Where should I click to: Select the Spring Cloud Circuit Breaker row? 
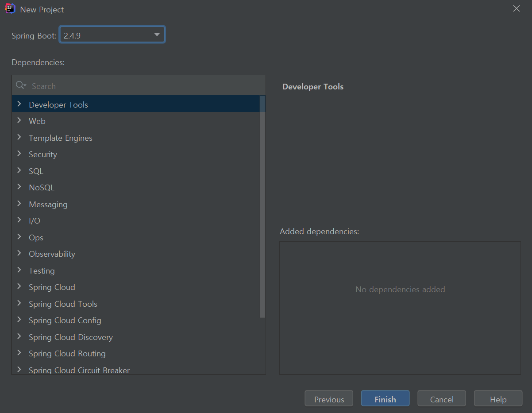[x=136, y=368]
